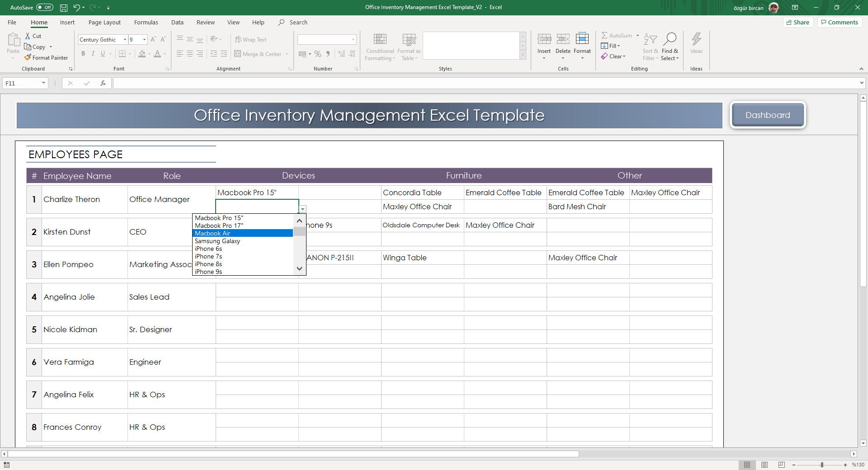The width and height of the screenshot is (868, 470).
Task: Open the Century Gothic font dropdown
Action: [x=125, y=39]
